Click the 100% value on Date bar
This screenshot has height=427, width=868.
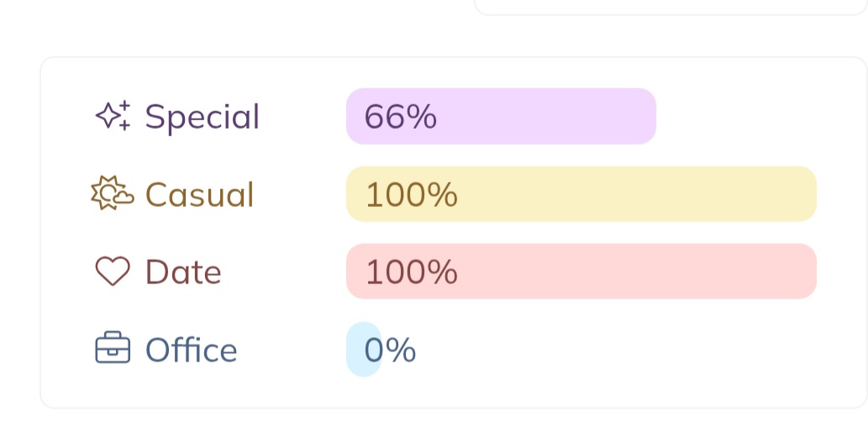412,272
